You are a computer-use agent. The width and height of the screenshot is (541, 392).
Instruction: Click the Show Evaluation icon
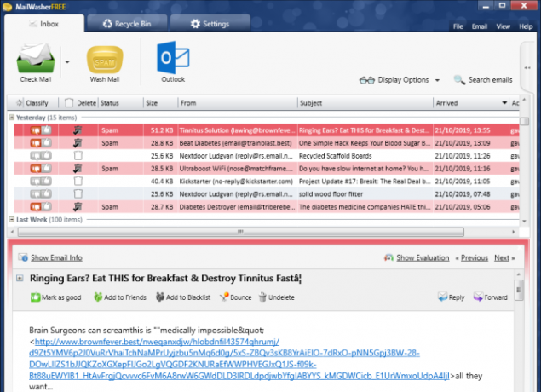click(388, 257)
